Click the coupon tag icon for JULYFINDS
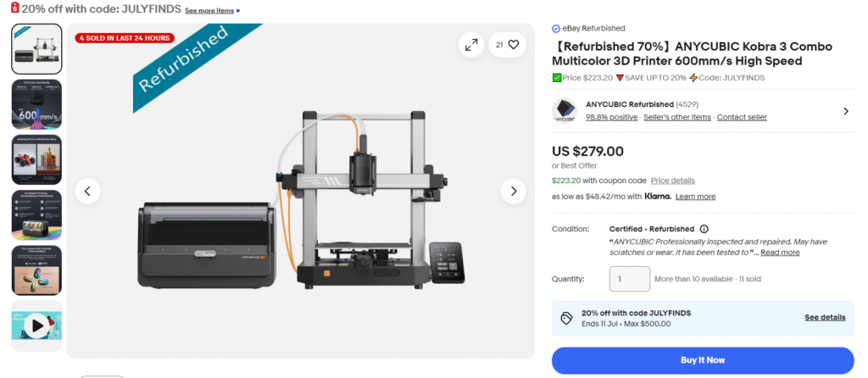 565,318
